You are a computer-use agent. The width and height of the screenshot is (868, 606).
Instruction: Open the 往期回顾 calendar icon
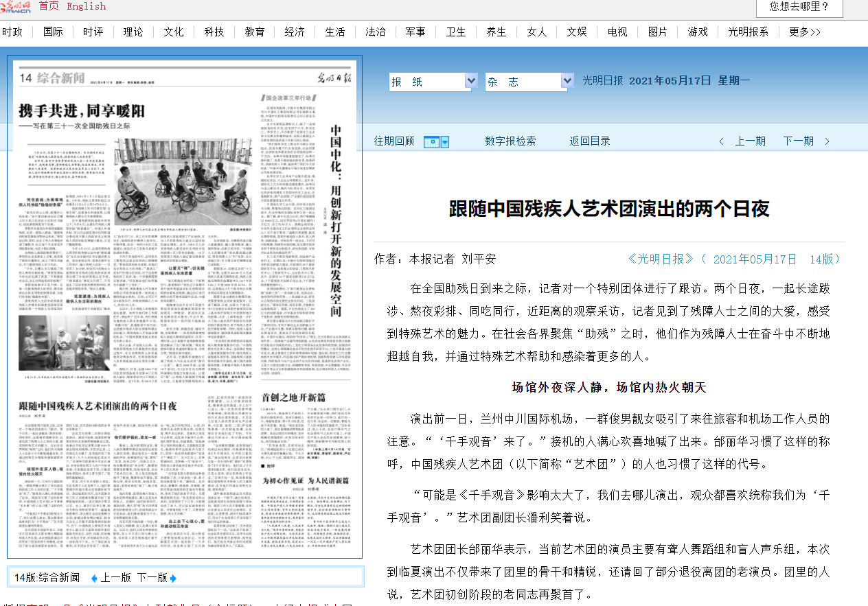(431, 141)
